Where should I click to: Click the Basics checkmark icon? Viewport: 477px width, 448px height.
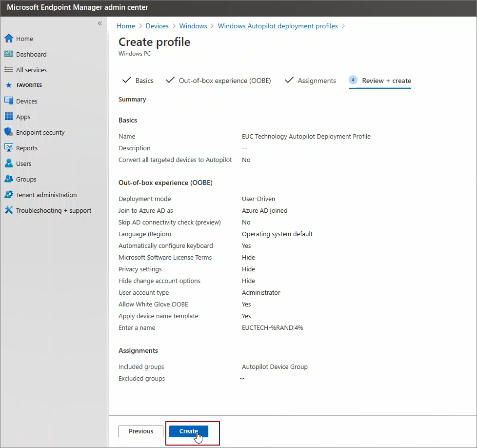pos(126,80)
